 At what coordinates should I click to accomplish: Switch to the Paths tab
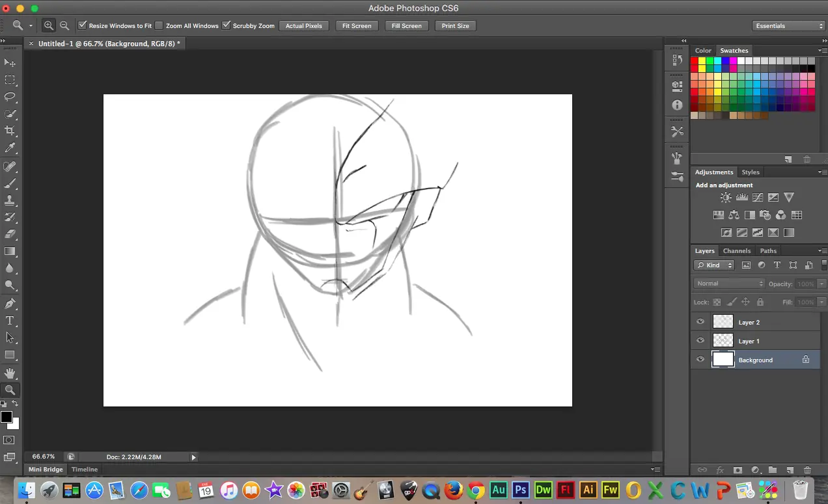click(768, 251)
